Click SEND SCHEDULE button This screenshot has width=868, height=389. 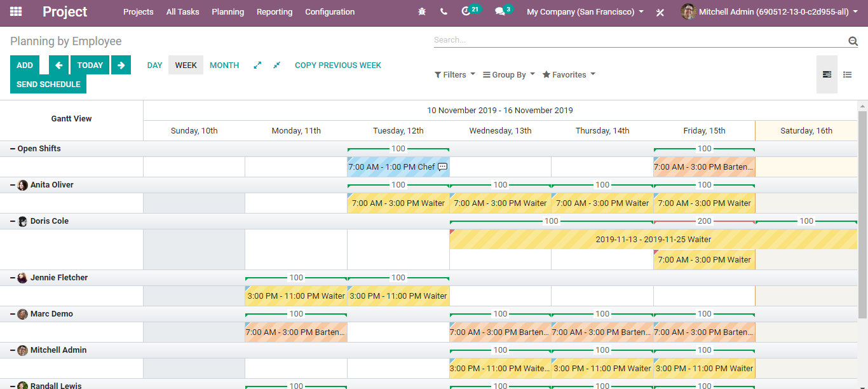coord(48,84)
